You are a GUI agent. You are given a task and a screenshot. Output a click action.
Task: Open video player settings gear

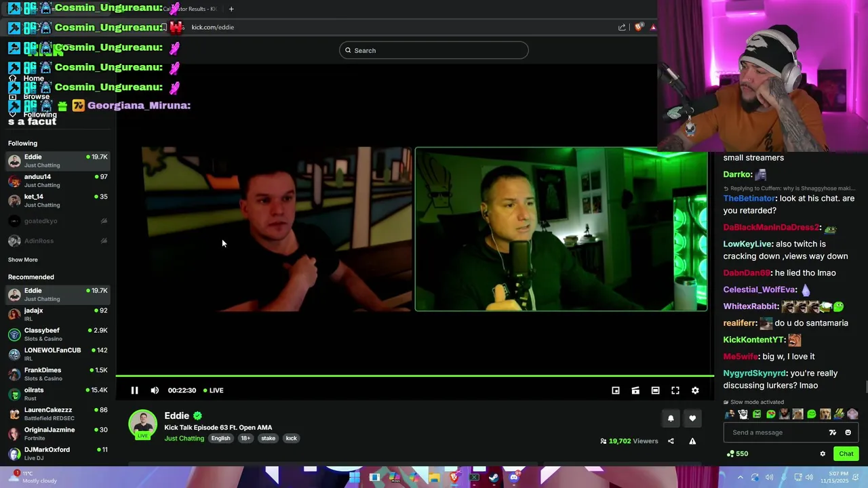click(x=695, y=390)
